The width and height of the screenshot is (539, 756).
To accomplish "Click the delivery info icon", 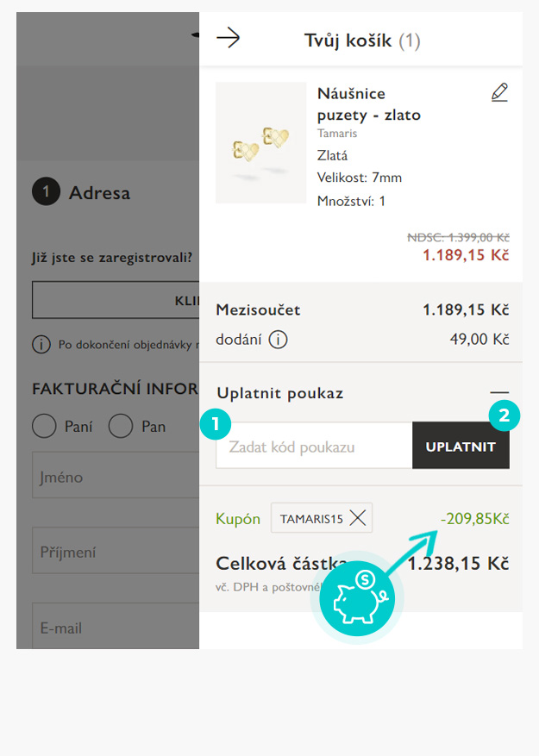I will 278,340.
